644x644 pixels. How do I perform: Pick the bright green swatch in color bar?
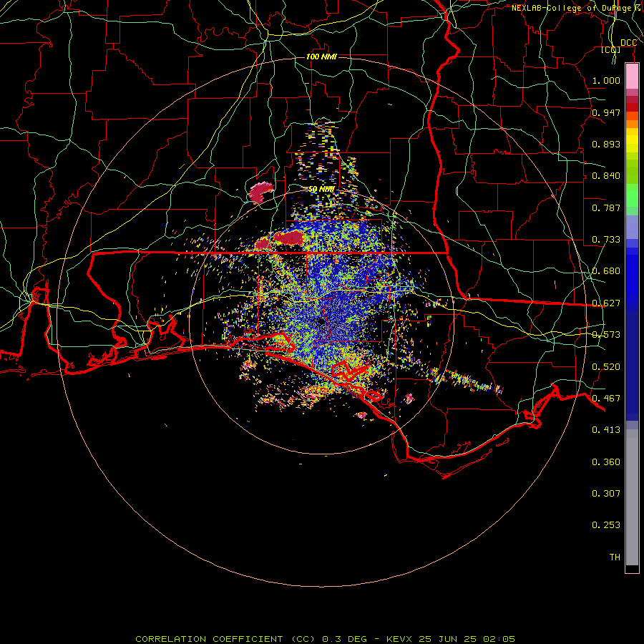(632, 195)
